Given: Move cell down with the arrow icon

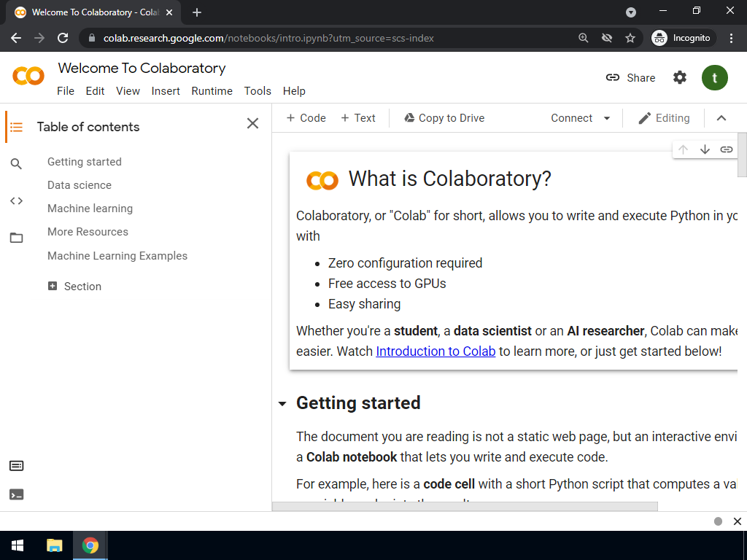Looking at the screenshot, I should click(705, 149).
